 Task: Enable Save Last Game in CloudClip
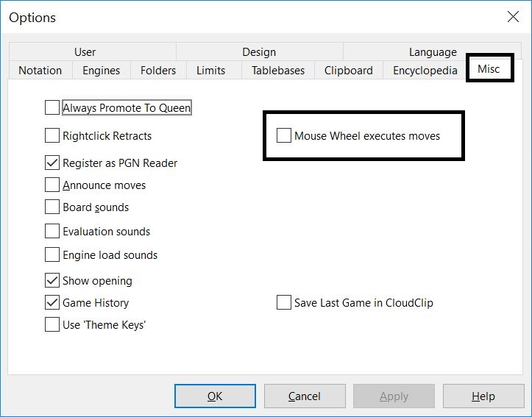[284, 302]
